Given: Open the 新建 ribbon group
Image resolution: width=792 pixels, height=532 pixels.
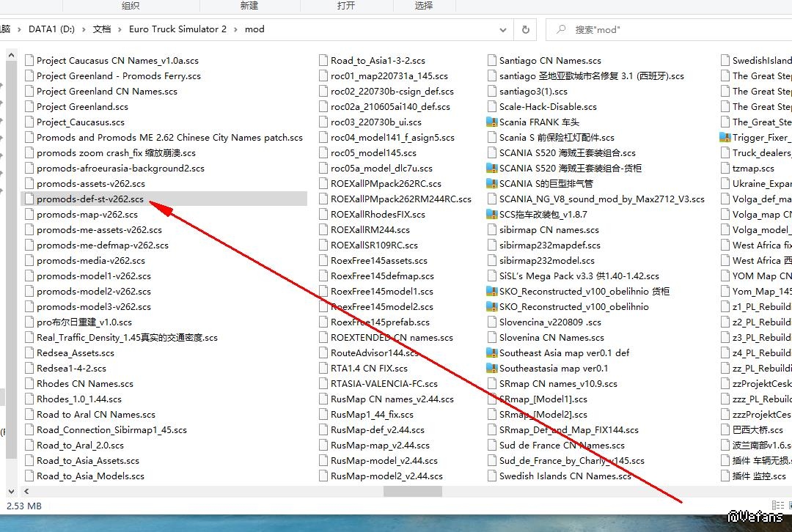Looking at the screenshot, I should 249,6.
